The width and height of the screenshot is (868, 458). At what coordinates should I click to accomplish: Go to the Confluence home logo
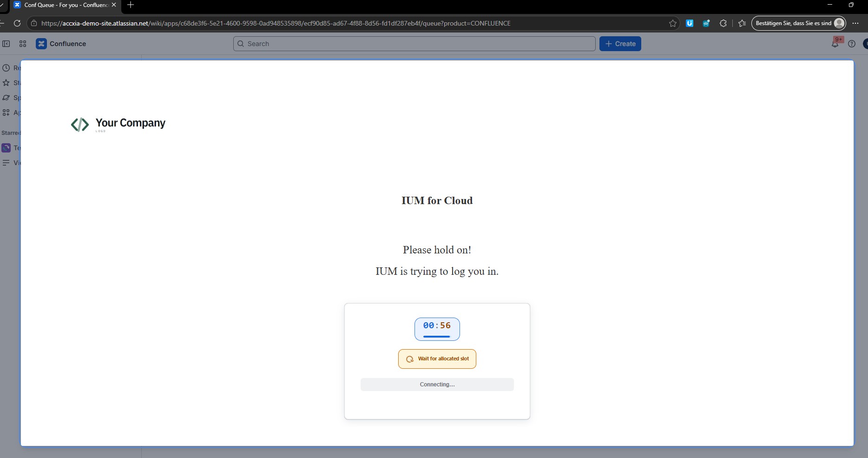[61, 44]
